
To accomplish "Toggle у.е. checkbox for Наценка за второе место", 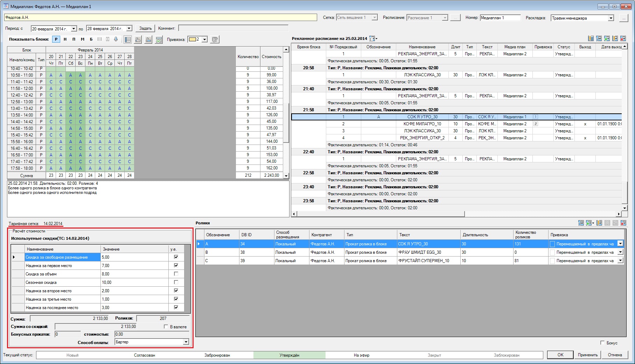I will coord(176,290).
